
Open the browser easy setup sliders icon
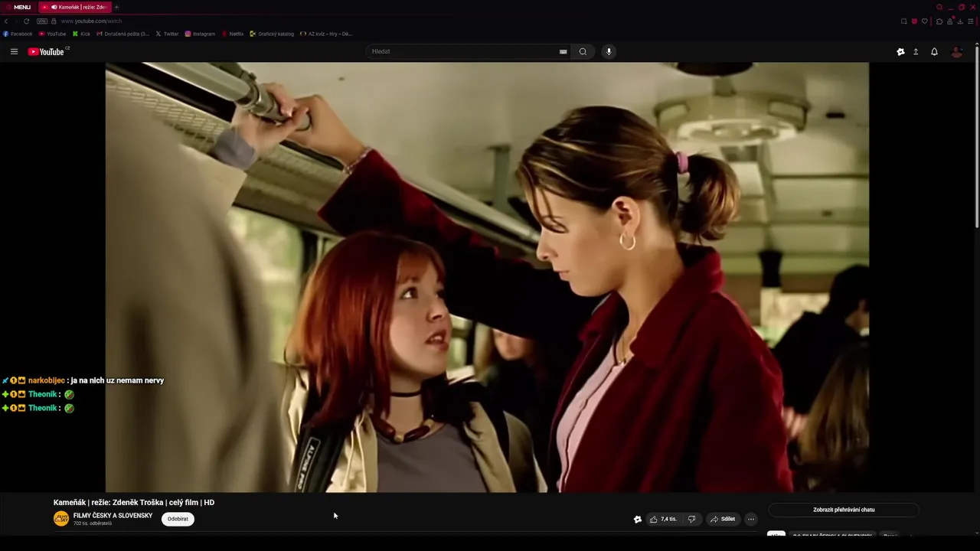click(x=971, y=21)
